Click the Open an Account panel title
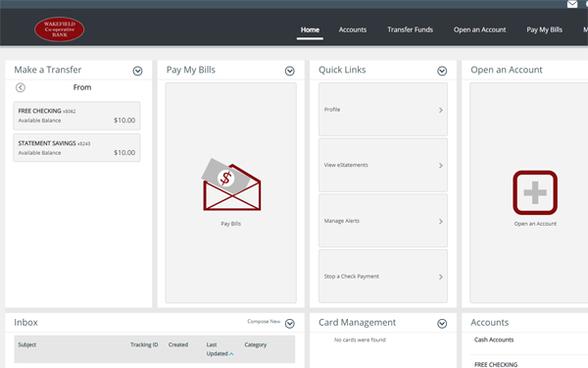The image size is (588, 368). [x=507, y=70]
